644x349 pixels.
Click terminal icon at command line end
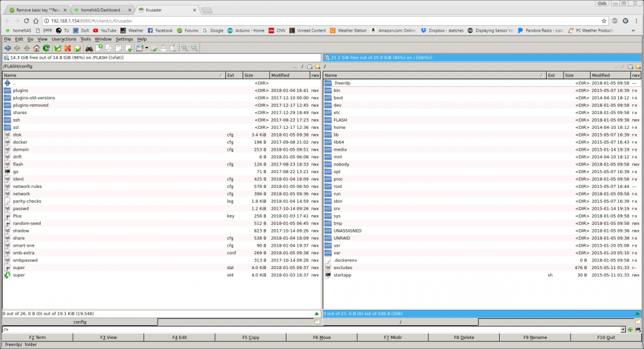tap(638, 329)
